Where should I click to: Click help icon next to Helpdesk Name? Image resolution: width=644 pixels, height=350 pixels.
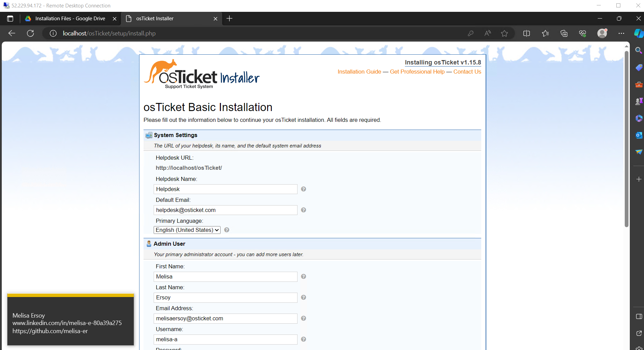pos(303,189)
